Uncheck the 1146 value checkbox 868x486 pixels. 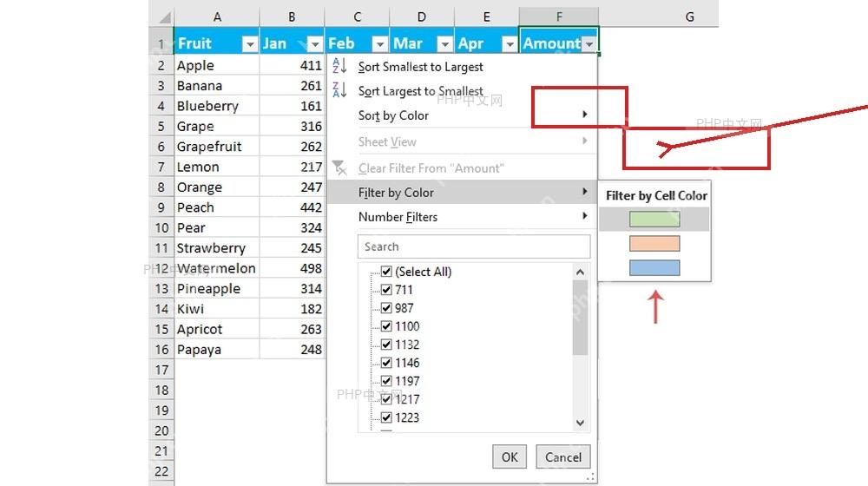386,363
